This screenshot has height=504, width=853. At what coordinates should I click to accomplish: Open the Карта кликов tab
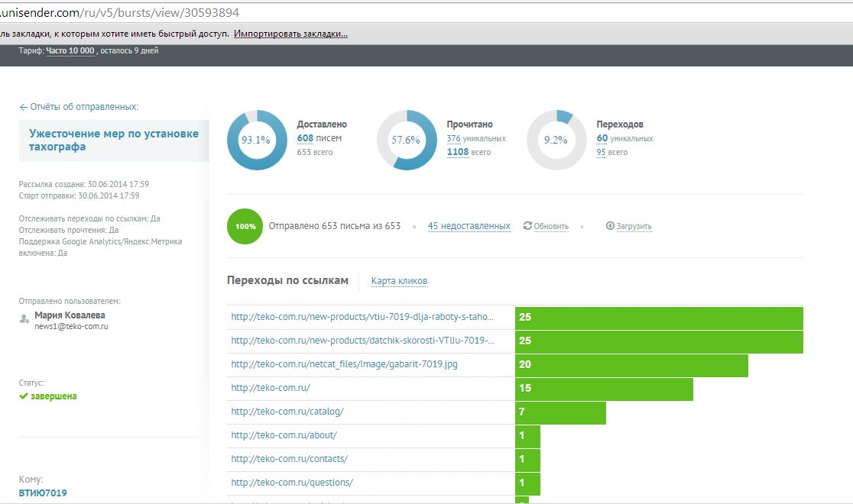point(399,281)
